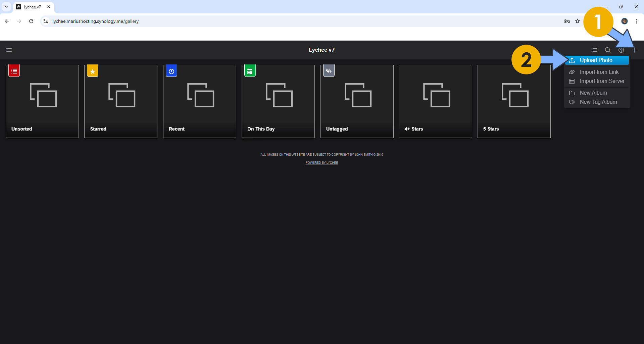Select Upload Photo from the menu

(597, 60)
